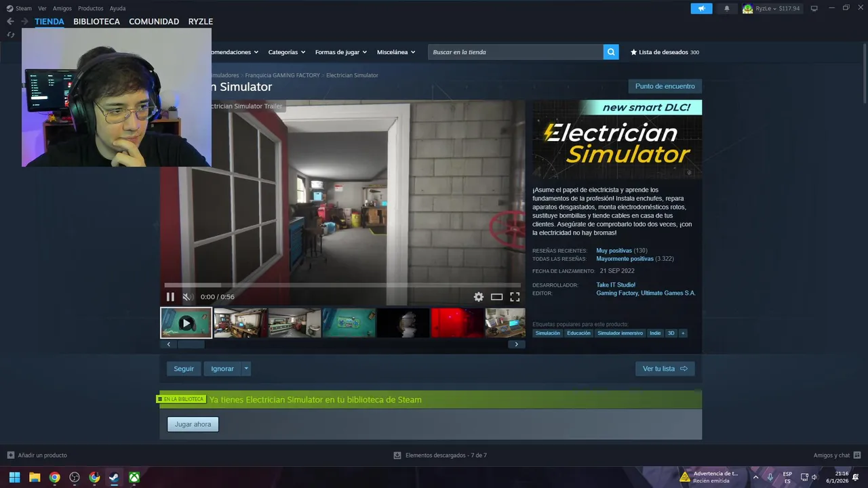868x488 pixels.
Task: Open the Ayuda menu
Action: click(117, 8)
